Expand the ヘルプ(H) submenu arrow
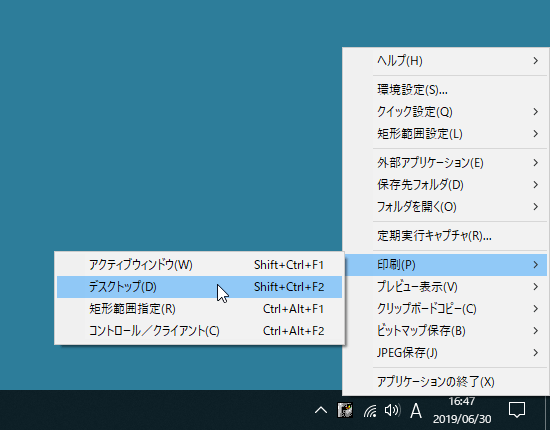This screenshot has height=430, width=550. 536,61
